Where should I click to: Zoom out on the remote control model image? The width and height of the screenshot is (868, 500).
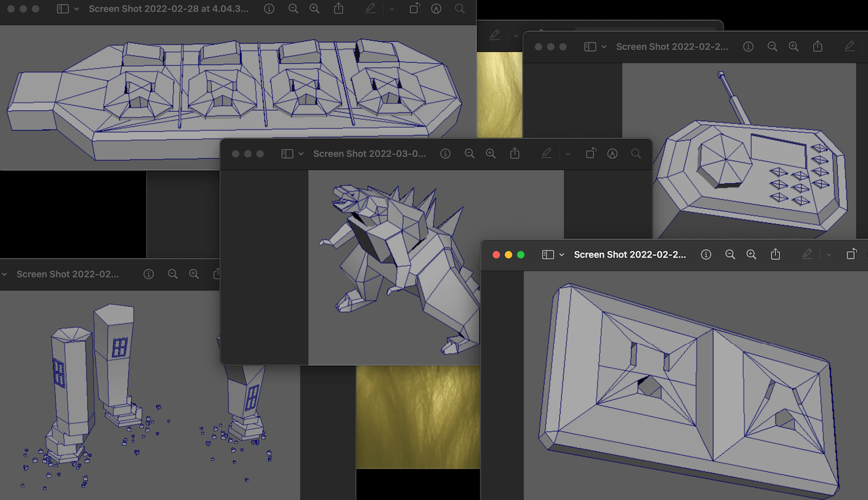772,47
